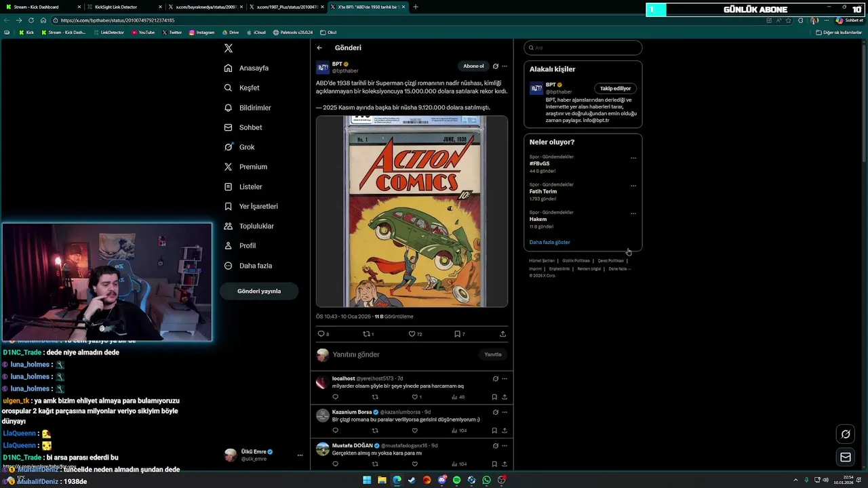Show hidden system tray icons

click(x=795, y=480)
